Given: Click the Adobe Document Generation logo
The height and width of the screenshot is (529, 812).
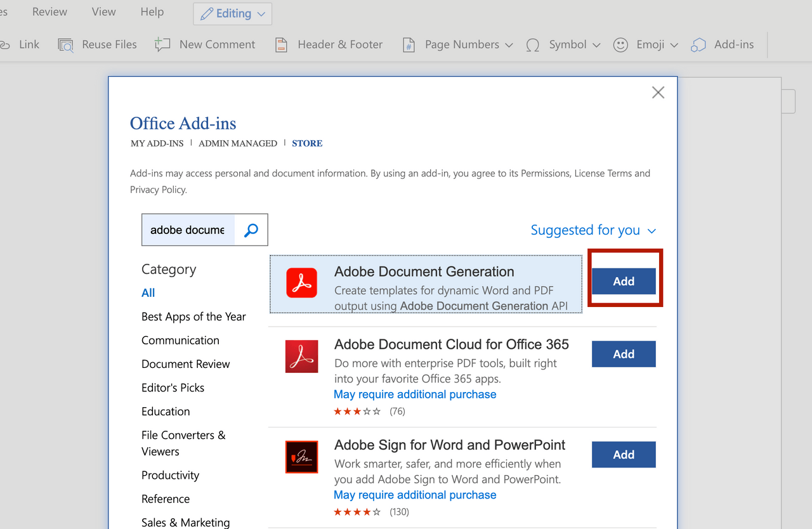Looking at the screenshot, I should [x=301, y=282].
